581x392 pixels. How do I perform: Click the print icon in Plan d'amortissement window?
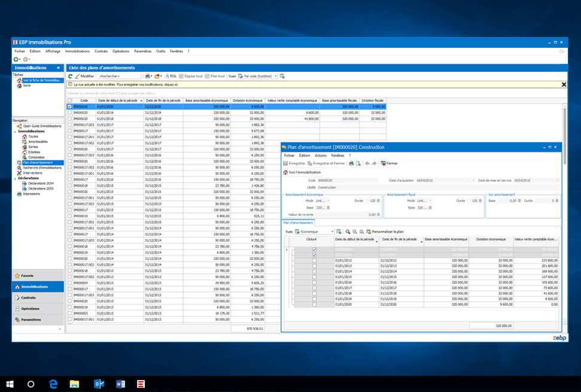click(x=351, y=163)
